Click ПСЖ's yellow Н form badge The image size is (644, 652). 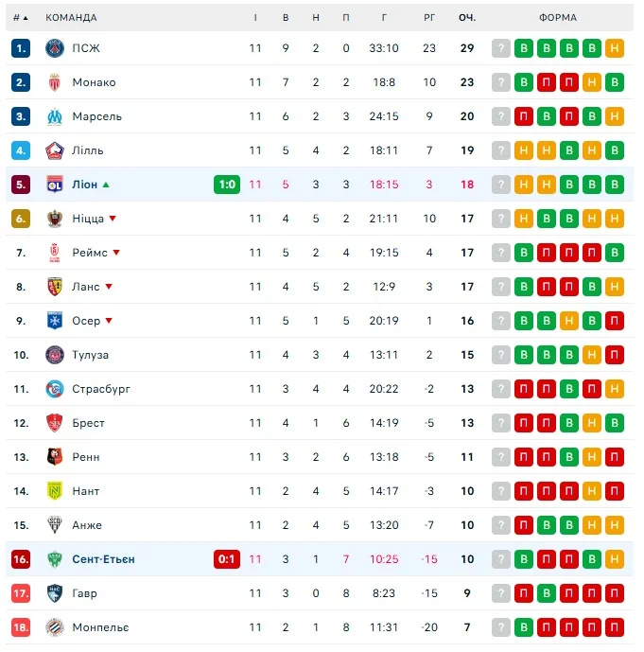(615, 48)
